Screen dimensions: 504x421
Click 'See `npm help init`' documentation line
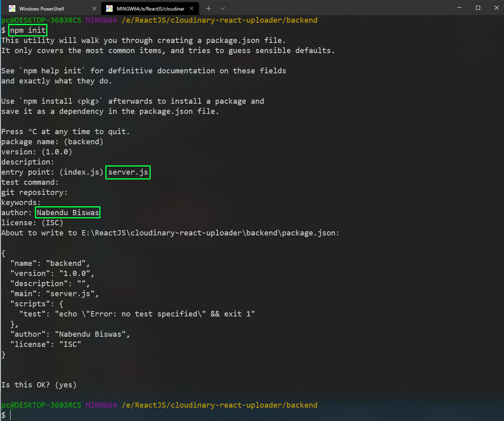[x=144, y=71]
